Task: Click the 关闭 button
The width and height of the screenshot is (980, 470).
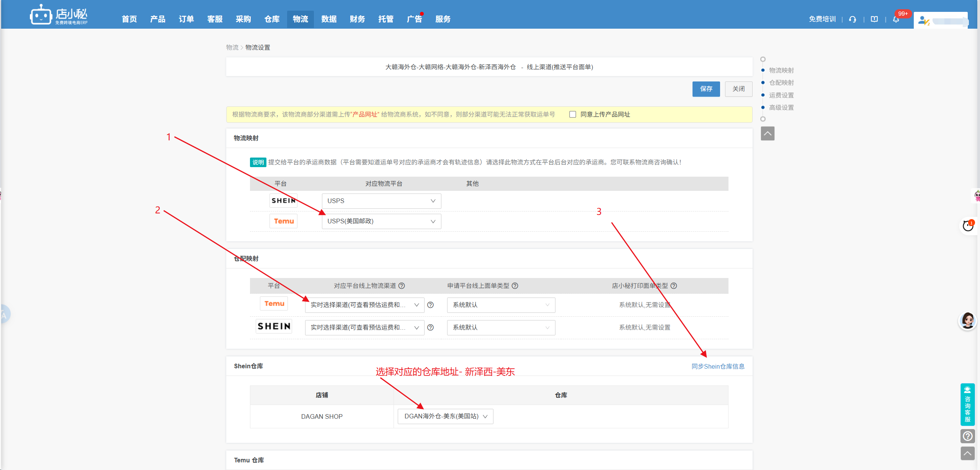Action: coord(738,89)
